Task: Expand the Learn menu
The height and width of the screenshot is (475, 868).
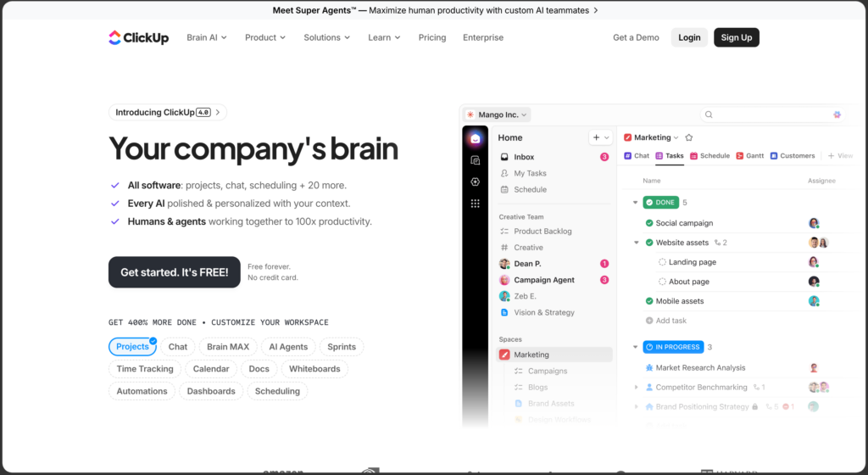Action: pyautogui.click(x=384, y=37)
